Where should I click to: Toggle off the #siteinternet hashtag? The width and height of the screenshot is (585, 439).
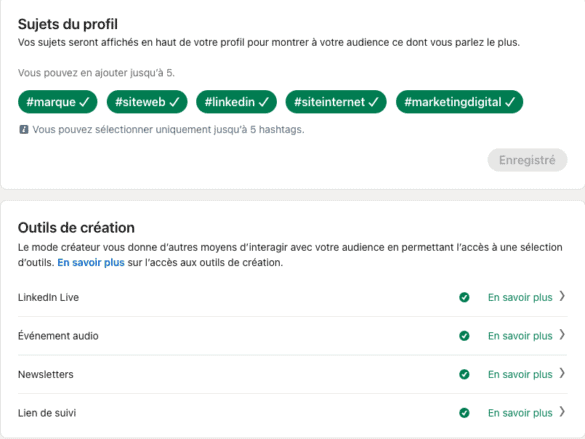[x=336, y=102]
